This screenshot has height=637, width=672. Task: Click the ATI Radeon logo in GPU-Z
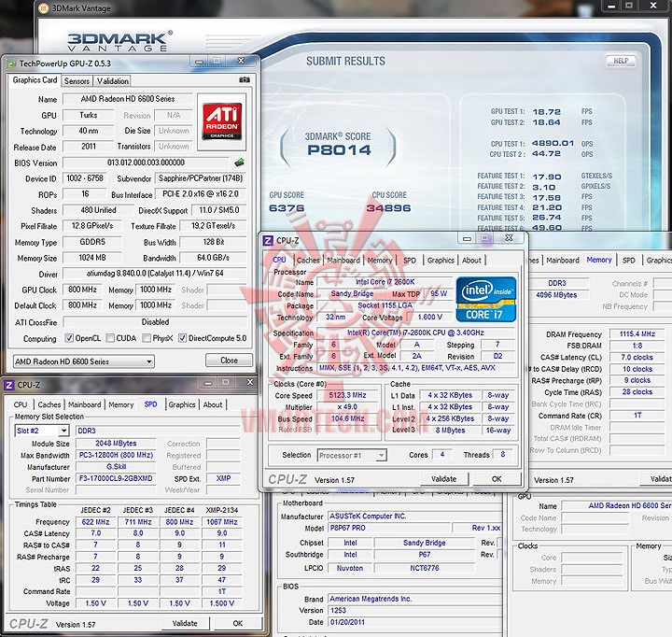click(x=221, y=121)
